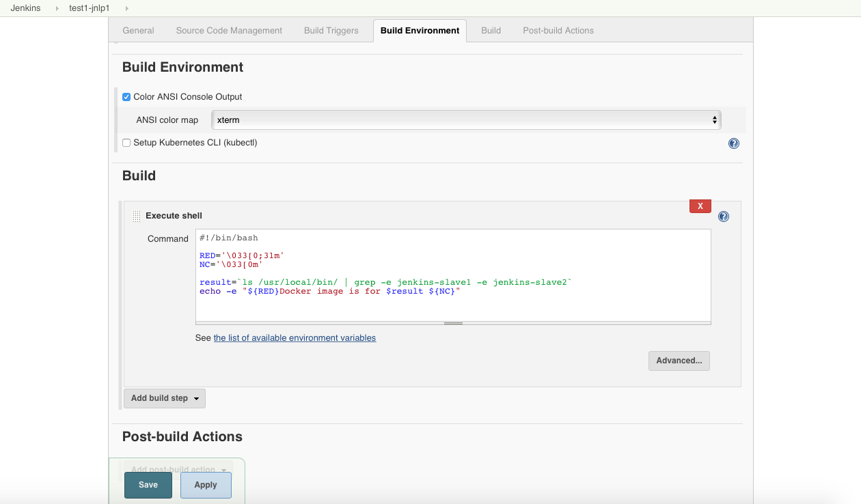Expand the Add build step menu
This screenshot has height=504, width=861.
point(165,398)
